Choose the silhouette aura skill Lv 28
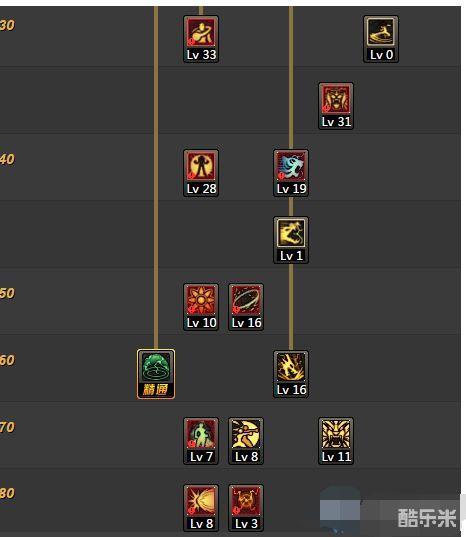This screenshot has width=466, height=537. 201,173
